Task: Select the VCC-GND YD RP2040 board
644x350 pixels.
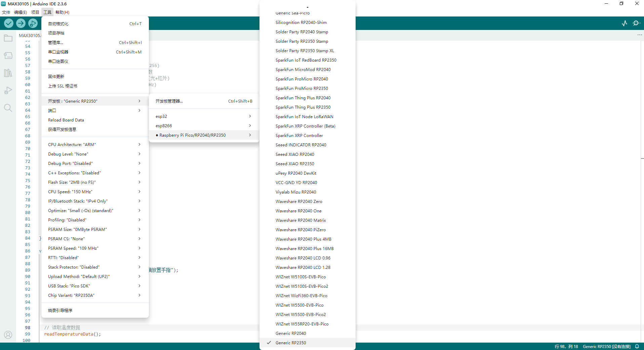Action: pyautogui.click(x=308, y=182)
